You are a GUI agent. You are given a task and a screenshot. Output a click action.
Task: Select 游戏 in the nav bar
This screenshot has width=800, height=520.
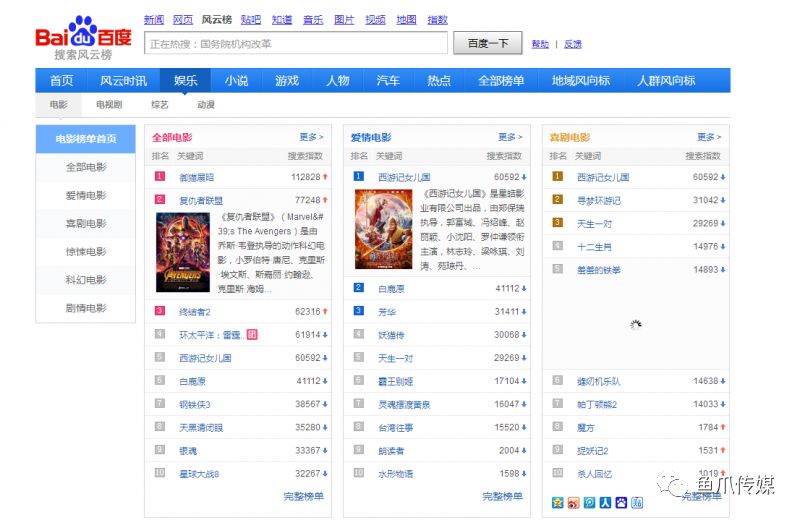[x=287, y=81]
